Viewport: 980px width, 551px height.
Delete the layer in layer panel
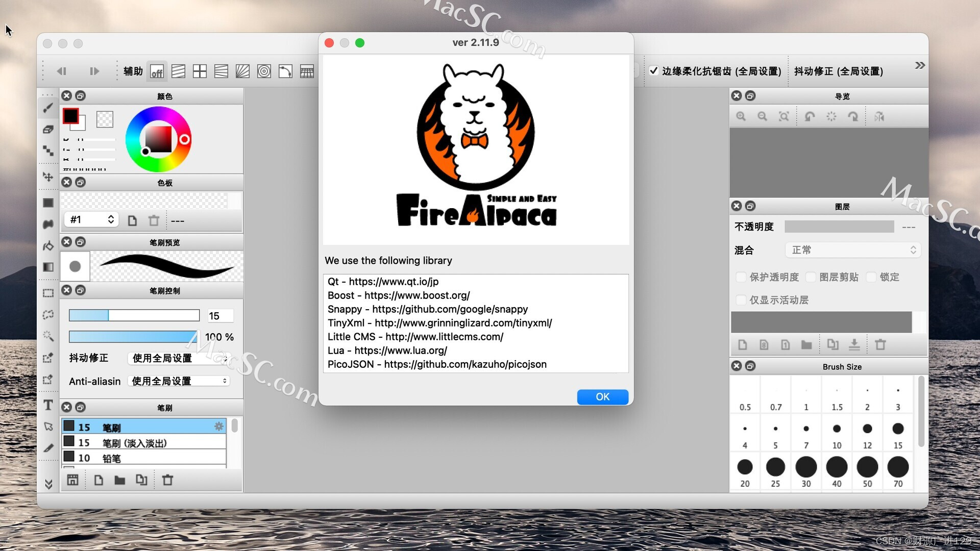point(880,345)
